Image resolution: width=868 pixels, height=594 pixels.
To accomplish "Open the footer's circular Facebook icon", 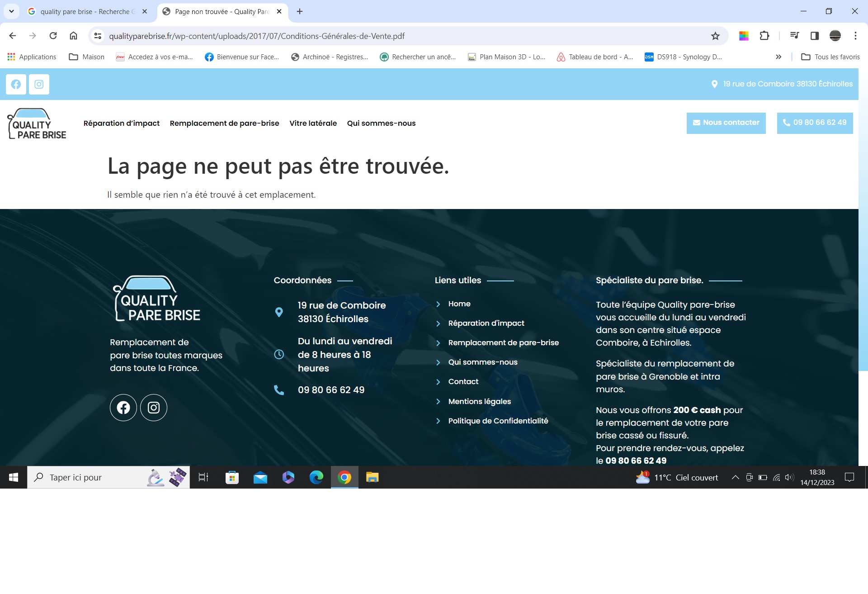I will coord(123,408).
